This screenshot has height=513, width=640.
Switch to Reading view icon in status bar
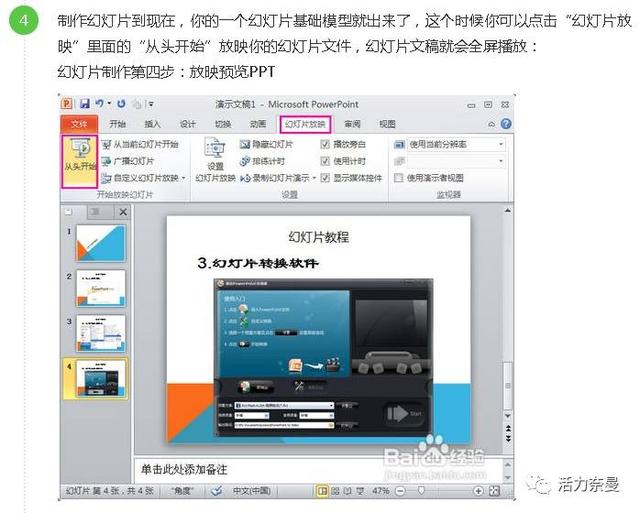click(347, 491)
